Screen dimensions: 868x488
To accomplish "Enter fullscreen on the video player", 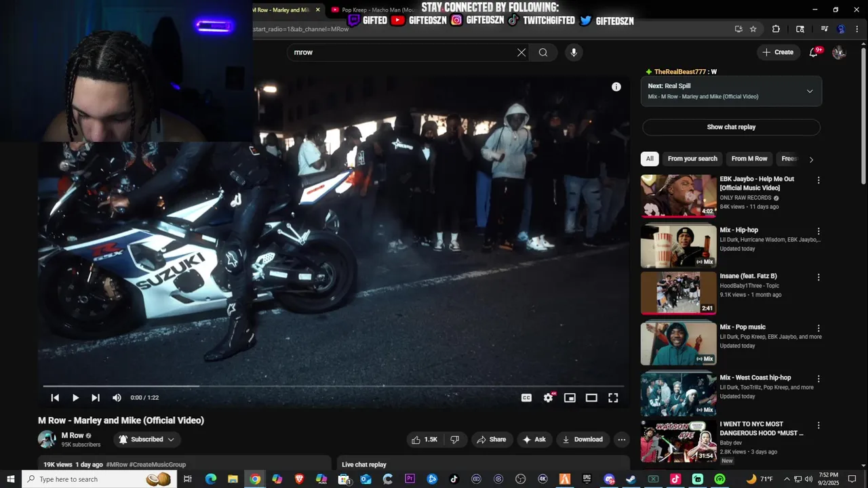I will [x=613, y=398].
